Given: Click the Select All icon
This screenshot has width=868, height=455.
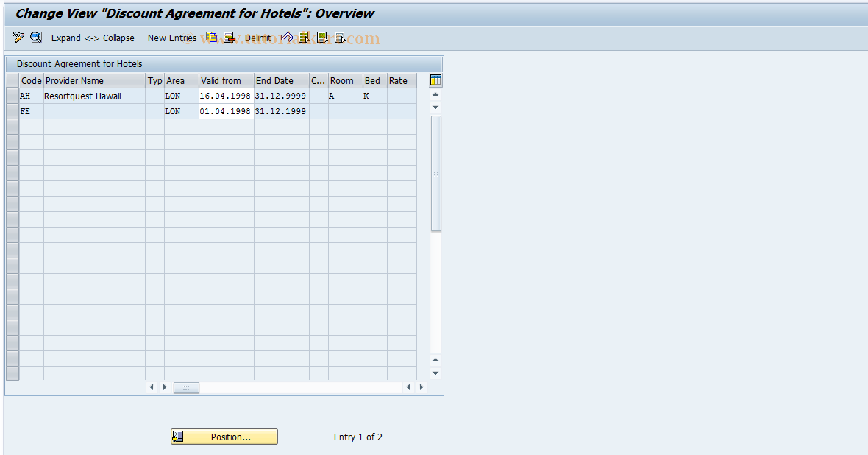Looking at the screenshot, I should point(303,38).
